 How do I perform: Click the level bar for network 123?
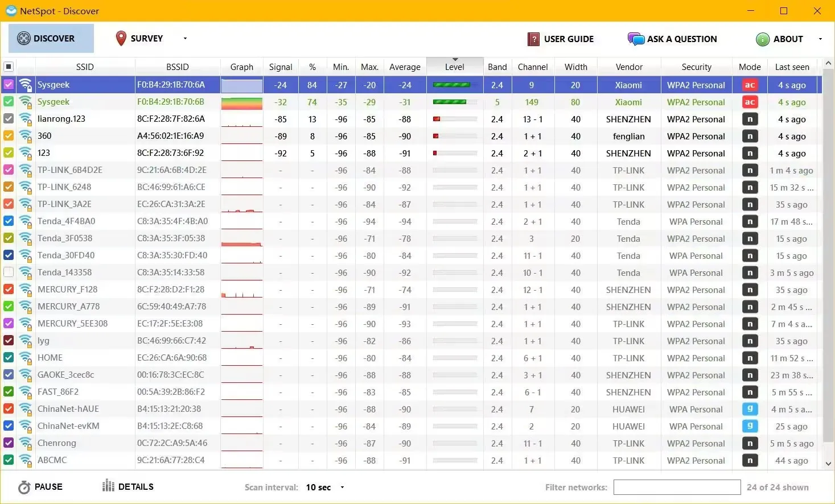click(x=455, y=154)
